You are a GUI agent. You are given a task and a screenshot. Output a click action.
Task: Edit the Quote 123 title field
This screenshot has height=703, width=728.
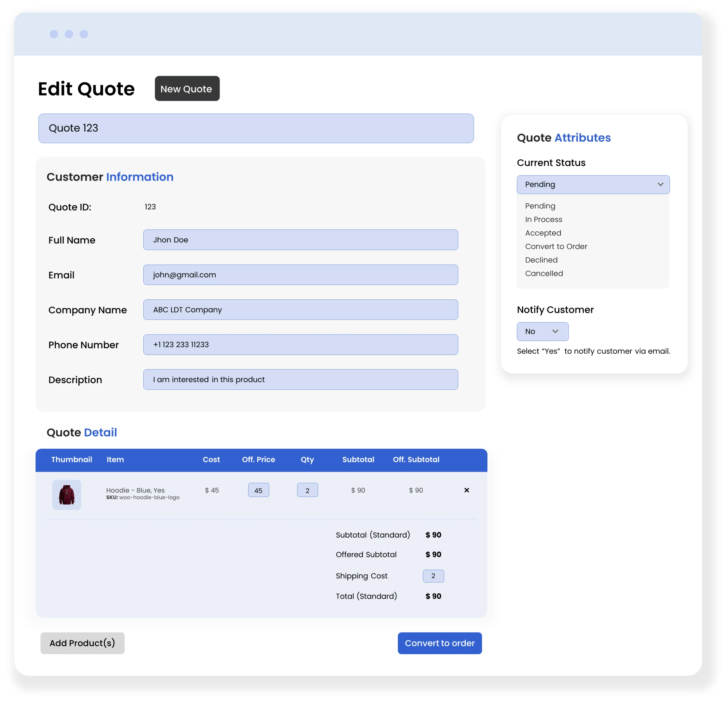256,128
